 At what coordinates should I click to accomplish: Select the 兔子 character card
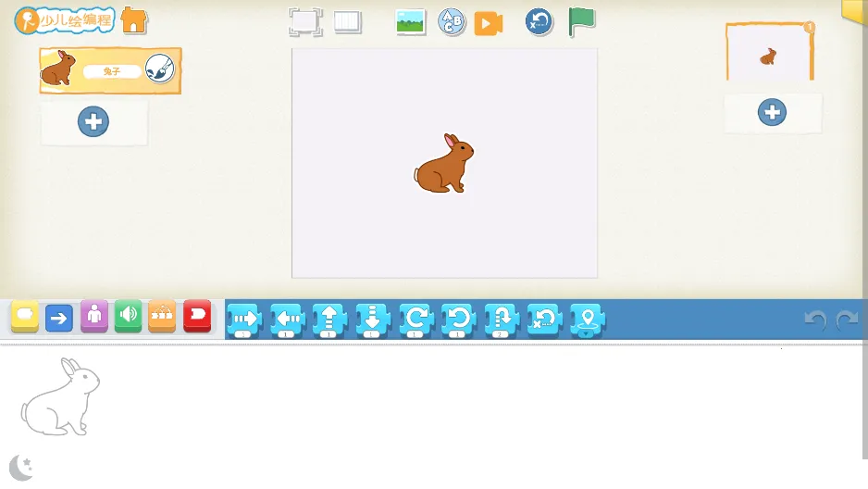(110, 71)
